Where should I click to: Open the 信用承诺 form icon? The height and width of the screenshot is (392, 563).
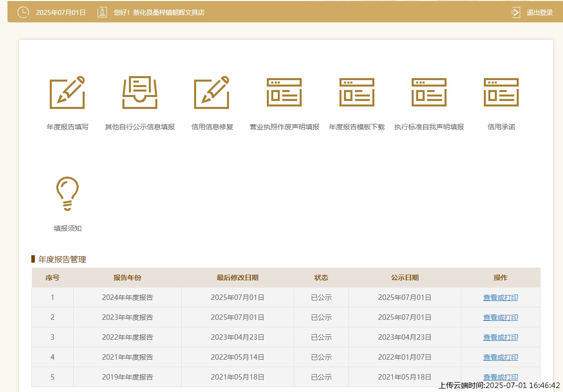501,92
